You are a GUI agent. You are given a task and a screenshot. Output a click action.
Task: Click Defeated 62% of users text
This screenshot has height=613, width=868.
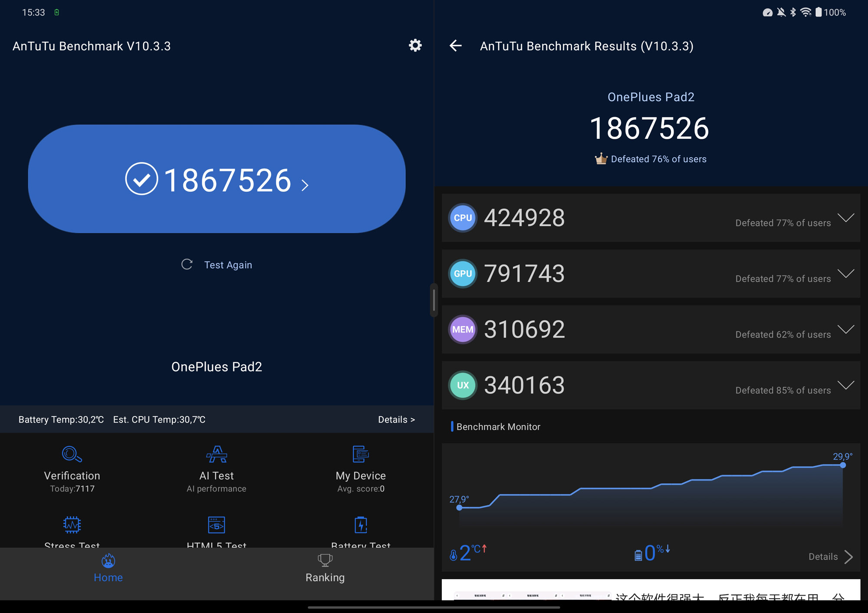point(783,334)
